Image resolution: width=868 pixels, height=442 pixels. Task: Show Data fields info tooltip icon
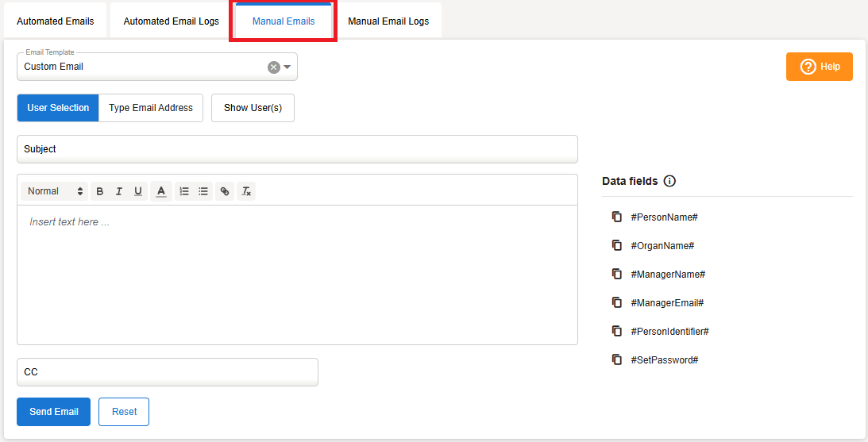(x=669, y=181)
